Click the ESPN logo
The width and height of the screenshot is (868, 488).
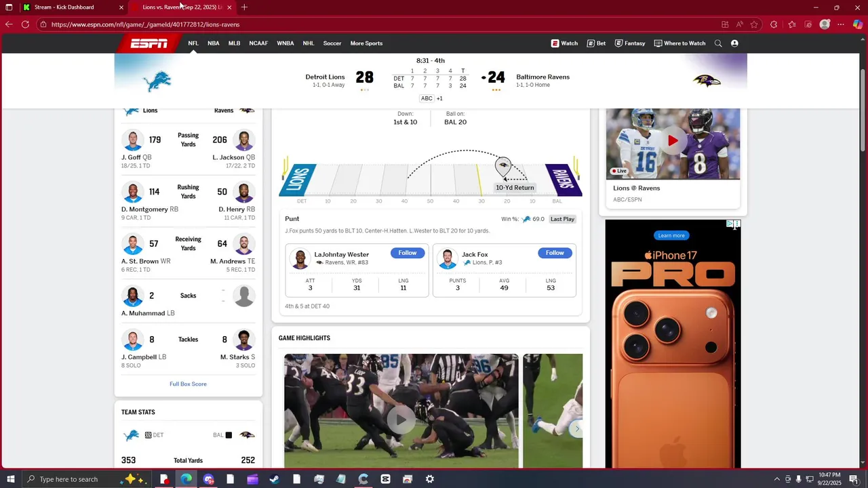[x=149, y=43]
